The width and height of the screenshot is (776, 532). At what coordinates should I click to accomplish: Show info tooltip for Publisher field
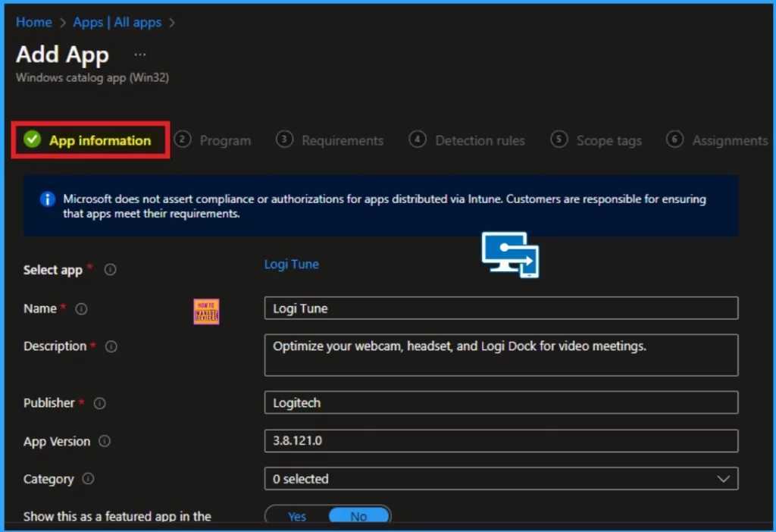tap(99, 403)
